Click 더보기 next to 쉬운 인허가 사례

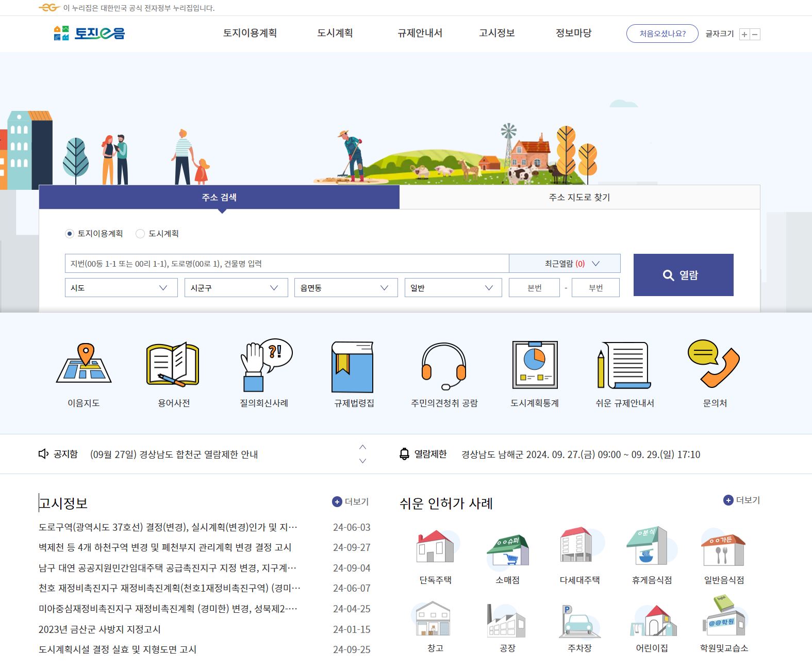click(x=742, y=500)
